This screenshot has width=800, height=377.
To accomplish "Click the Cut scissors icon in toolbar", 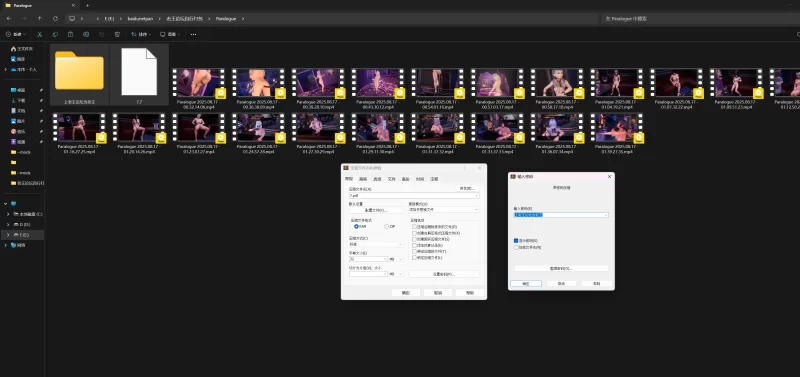I will coord(39,34).
